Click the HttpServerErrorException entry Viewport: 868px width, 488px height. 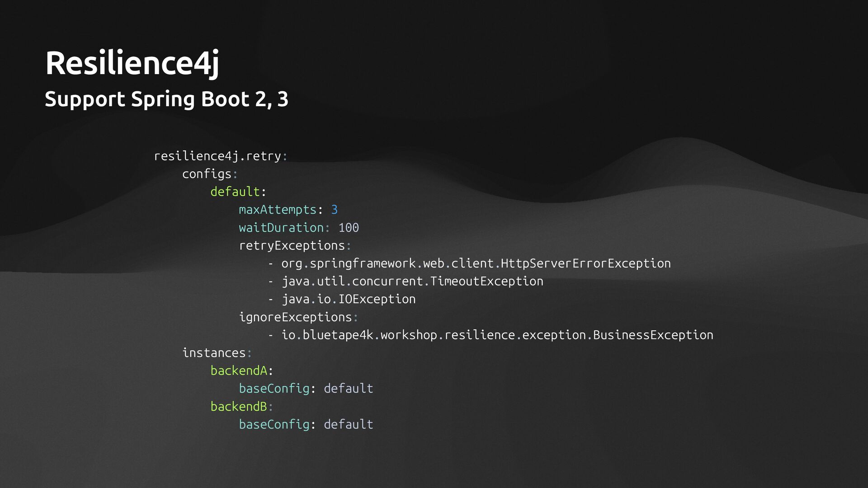click(476, 263)
